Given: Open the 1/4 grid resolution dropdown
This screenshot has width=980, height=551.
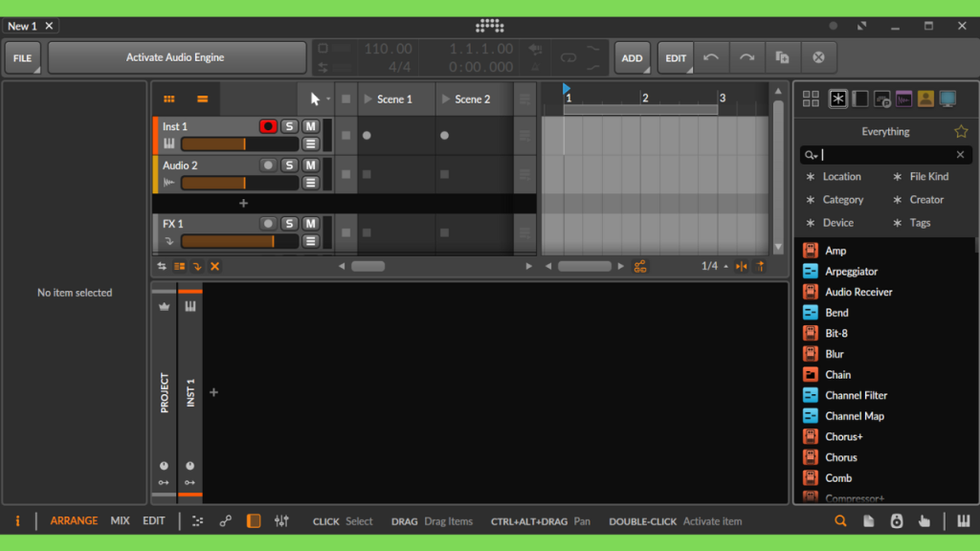Looking at the screenshot, I should pos(714,266).
